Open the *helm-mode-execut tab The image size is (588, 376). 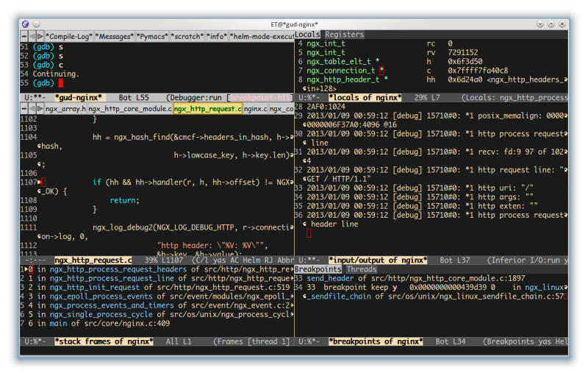[262, 36]
